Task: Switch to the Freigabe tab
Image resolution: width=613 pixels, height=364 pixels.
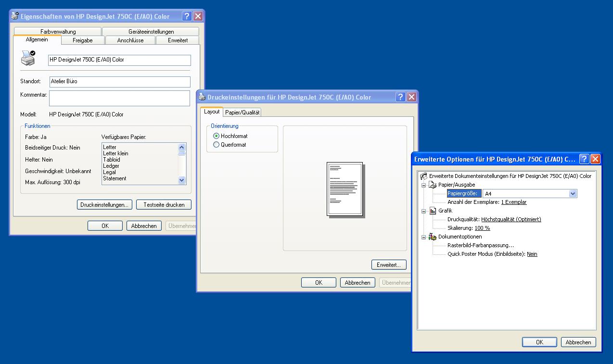Action: 83,40
